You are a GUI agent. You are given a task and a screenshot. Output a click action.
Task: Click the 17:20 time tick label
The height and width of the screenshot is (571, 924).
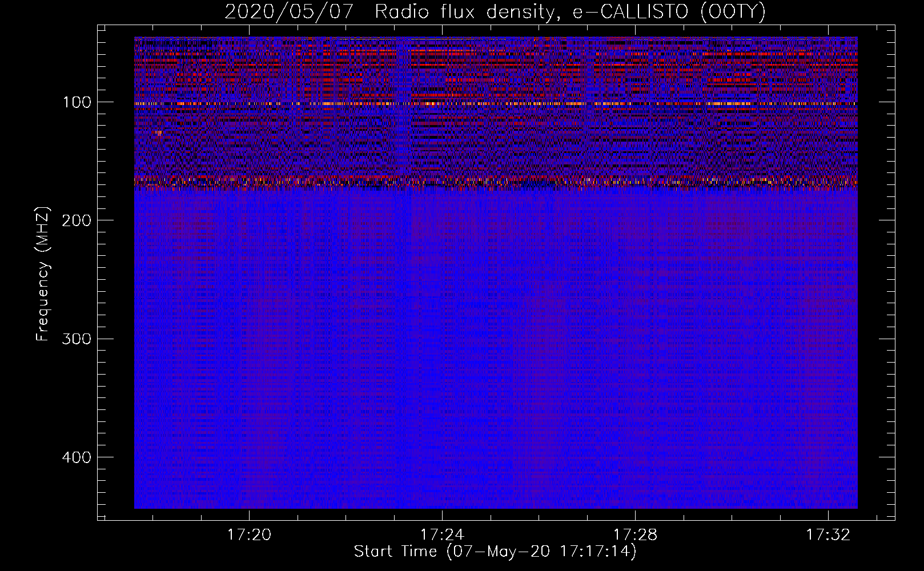[x=249, y=535]
